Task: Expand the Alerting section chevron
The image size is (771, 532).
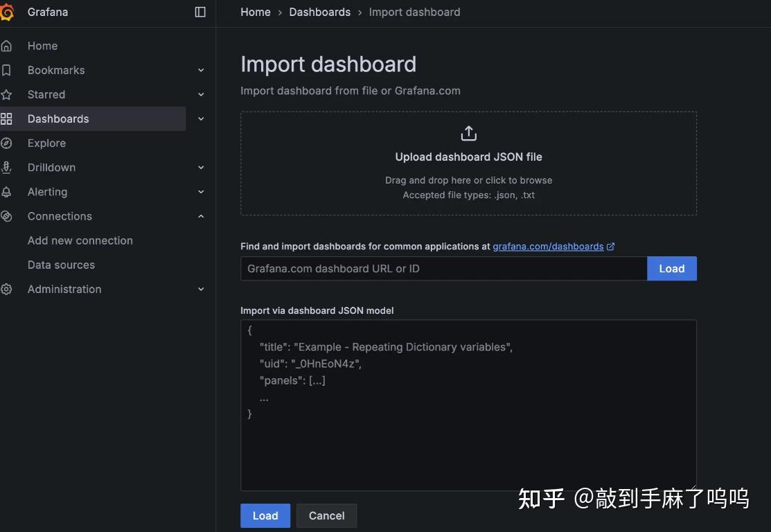Action: coord(201,192)
